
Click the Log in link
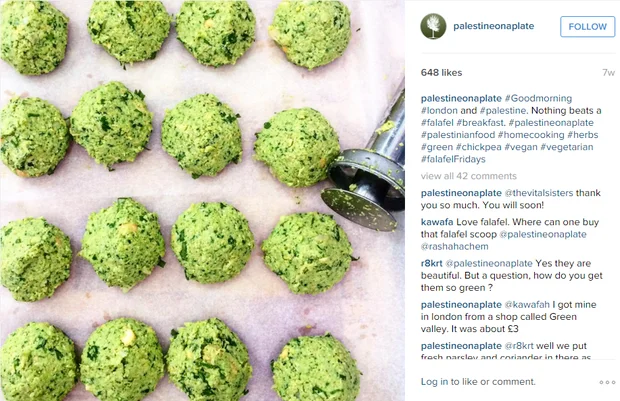tap(434, 382)
